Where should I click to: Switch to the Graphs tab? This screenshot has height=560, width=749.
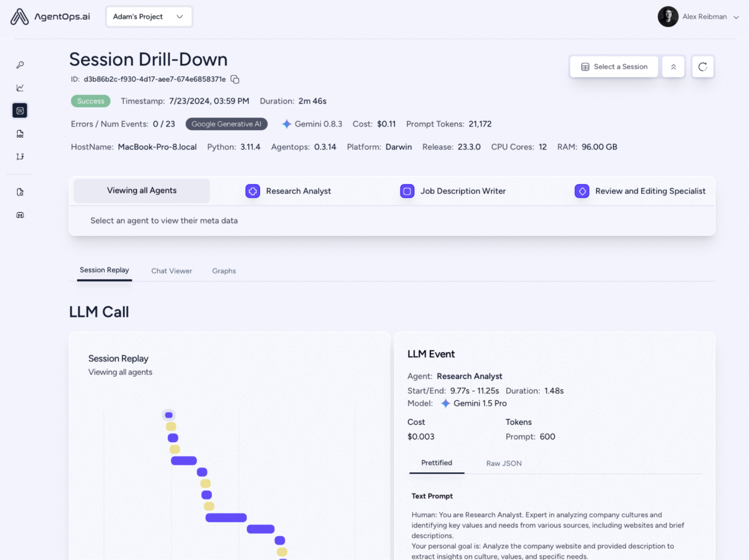point(224,270)
